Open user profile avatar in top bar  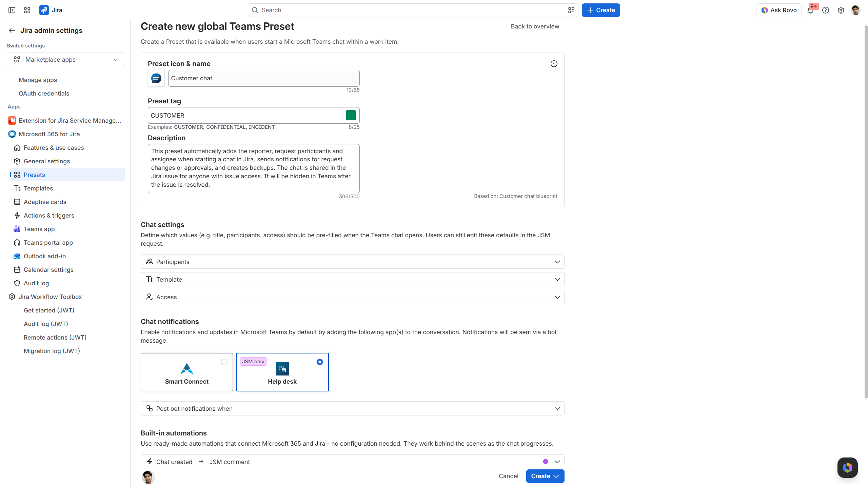pyautogui.click(x=856, y=10)
